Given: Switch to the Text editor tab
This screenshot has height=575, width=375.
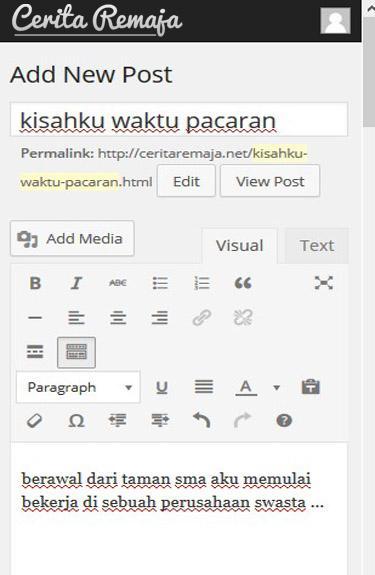Looking at the screenshot, I should coord(317,246).
